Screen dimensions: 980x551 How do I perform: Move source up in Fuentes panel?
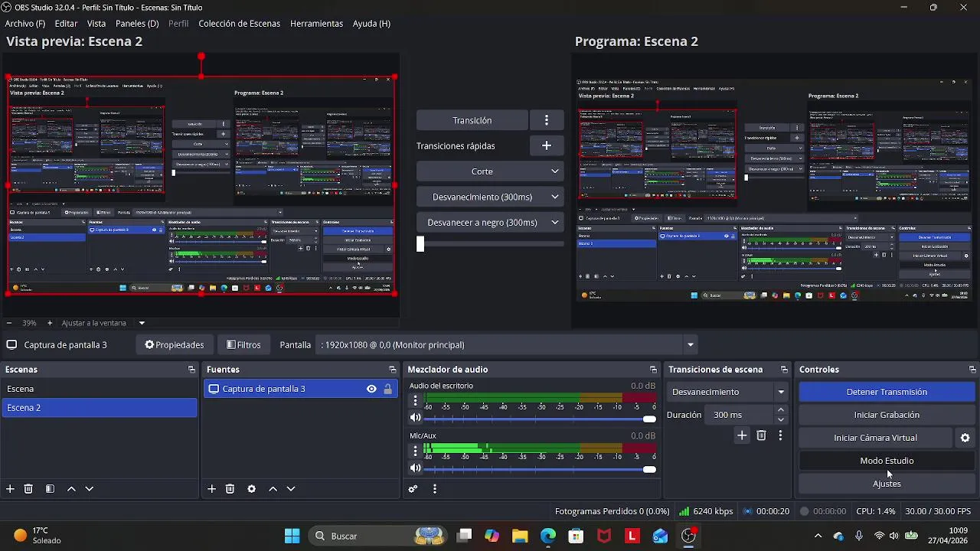273,489
